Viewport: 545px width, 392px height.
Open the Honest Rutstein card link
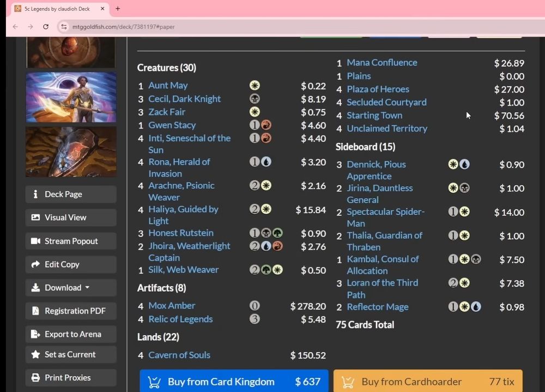(x=181, y=233)
